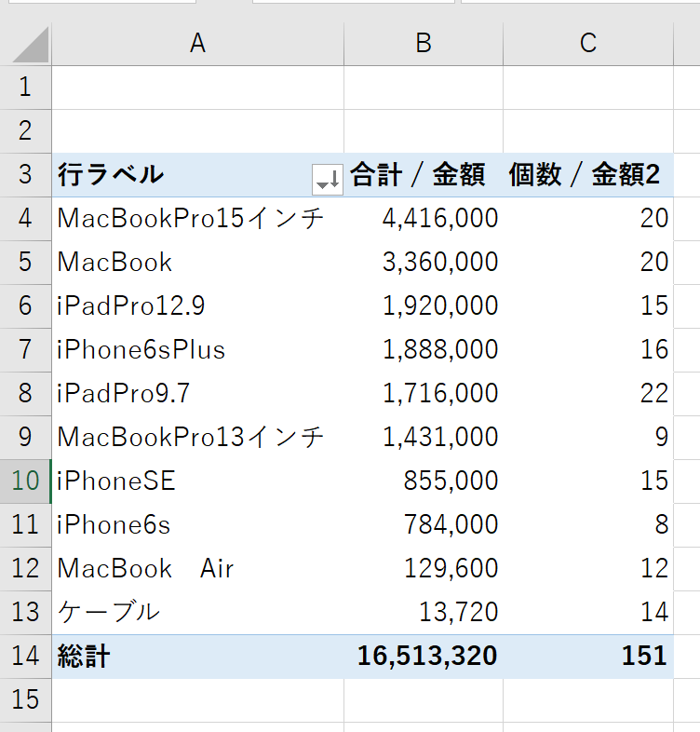
Task: Select column A header
Action: pyautogui.click(x=197, y=43)
